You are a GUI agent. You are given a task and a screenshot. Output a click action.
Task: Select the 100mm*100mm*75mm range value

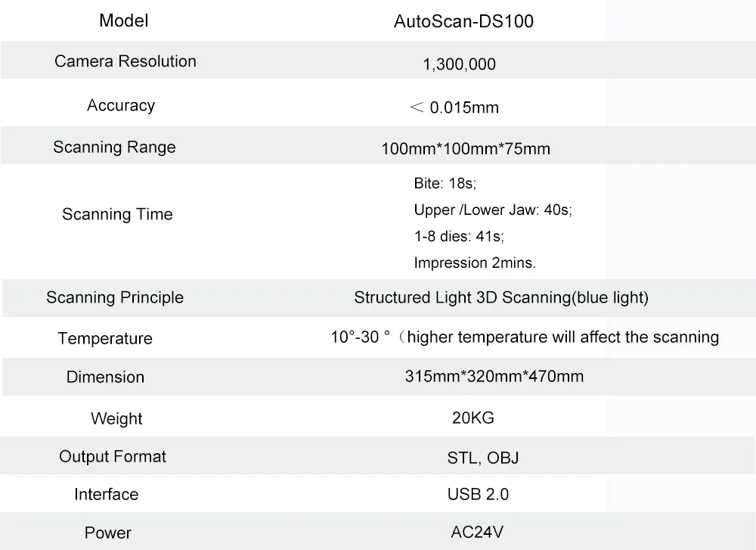(466, 149)
